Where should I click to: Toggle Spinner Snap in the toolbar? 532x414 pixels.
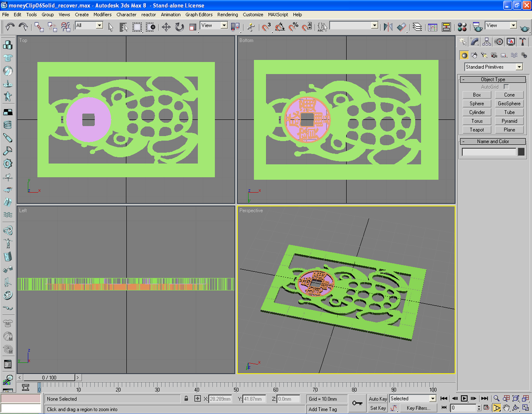pyautogui.click(x=307, y=27)
